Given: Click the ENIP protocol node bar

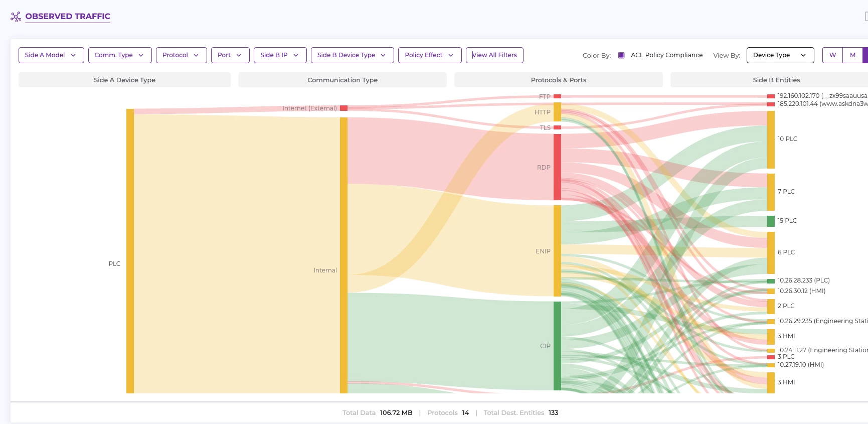Looking at the screenshot, I should tap(557, 251).
